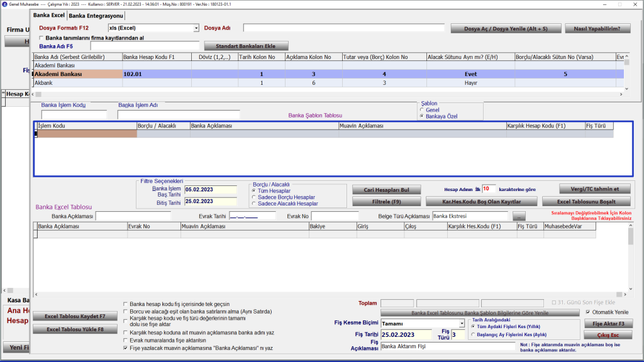Check "Borcu ve alacağı eşit olan banka satırlarını alma"
644x362 pixels.
click(x=125, y=312)
